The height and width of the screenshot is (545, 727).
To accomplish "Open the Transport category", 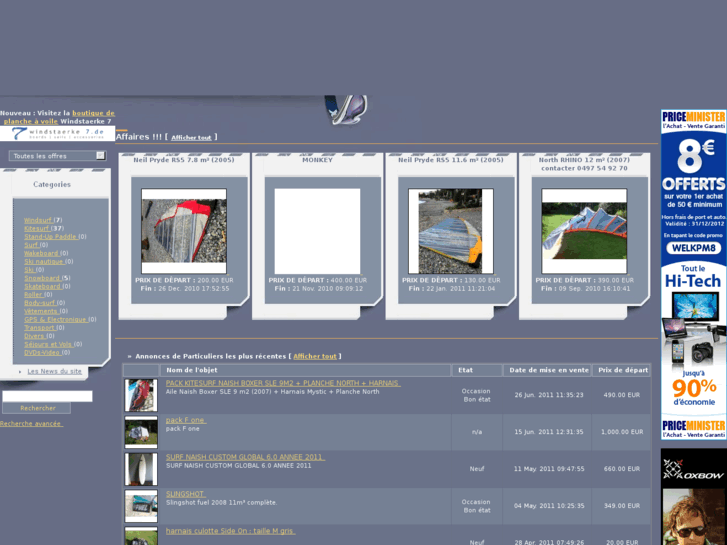I will coord(39,328).
